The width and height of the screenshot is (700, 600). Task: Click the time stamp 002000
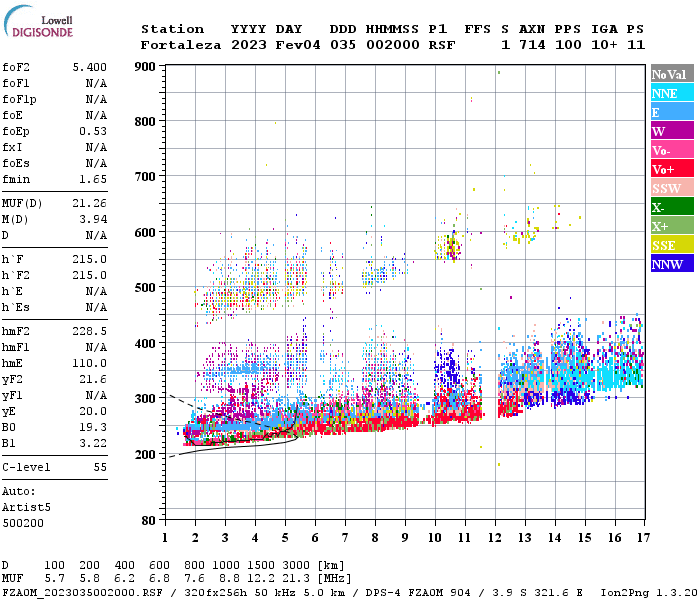(x=393, y=45)
